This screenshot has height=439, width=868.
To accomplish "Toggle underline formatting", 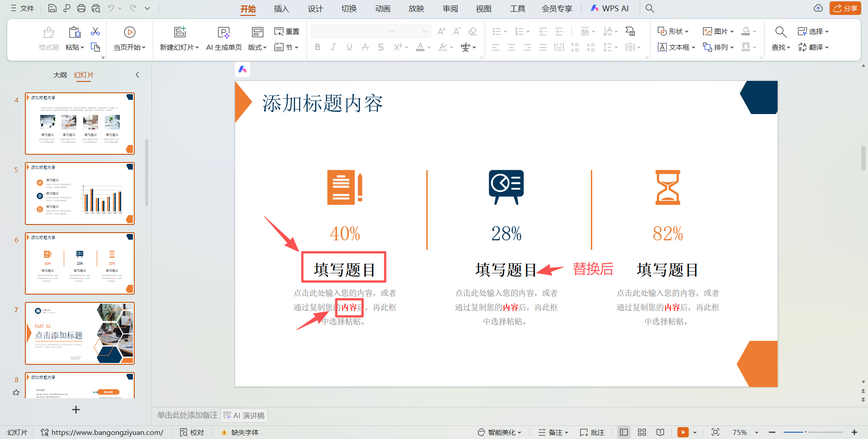I will point(349,47).
